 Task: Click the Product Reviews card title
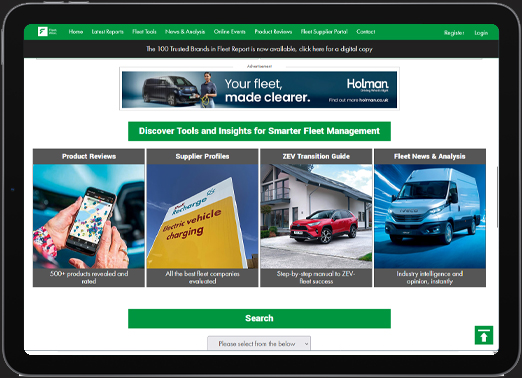click(x=89, y=156)
